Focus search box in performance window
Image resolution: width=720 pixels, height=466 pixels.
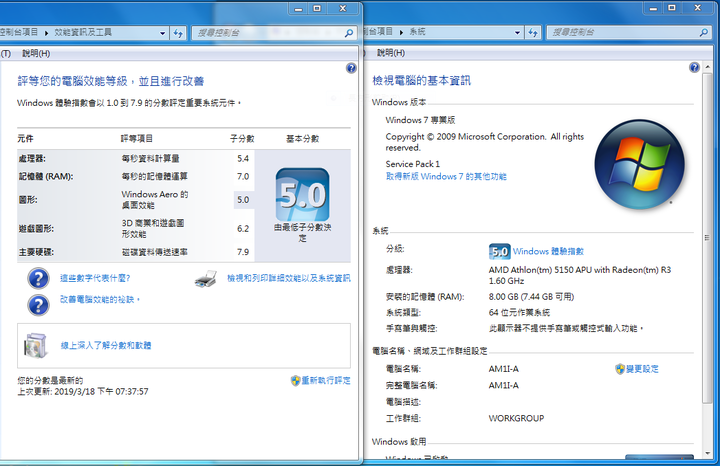[269, 33]
